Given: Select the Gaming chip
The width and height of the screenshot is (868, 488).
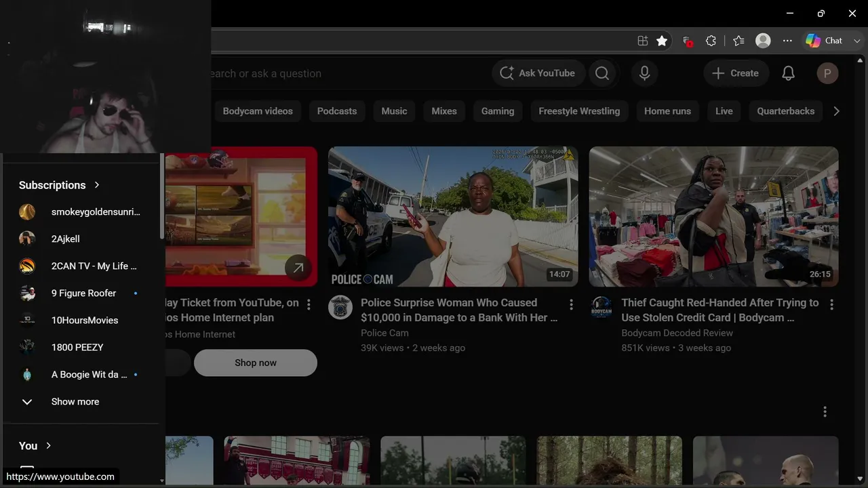Looking at the screenshot, I should [x=498, y=111].
